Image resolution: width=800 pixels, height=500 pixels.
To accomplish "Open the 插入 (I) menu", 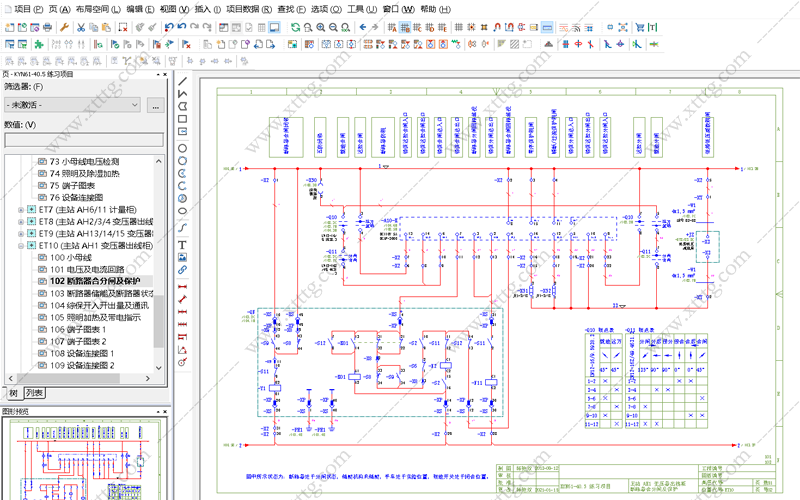I will pos(208,9).
